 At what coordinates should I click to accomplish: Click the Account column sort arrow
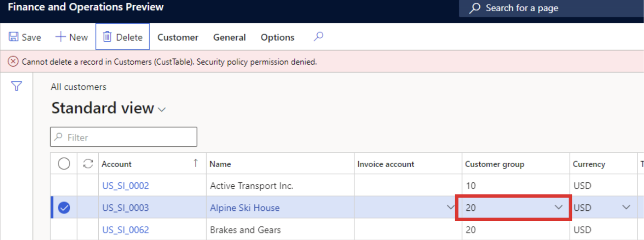click(x=195, y=163)
